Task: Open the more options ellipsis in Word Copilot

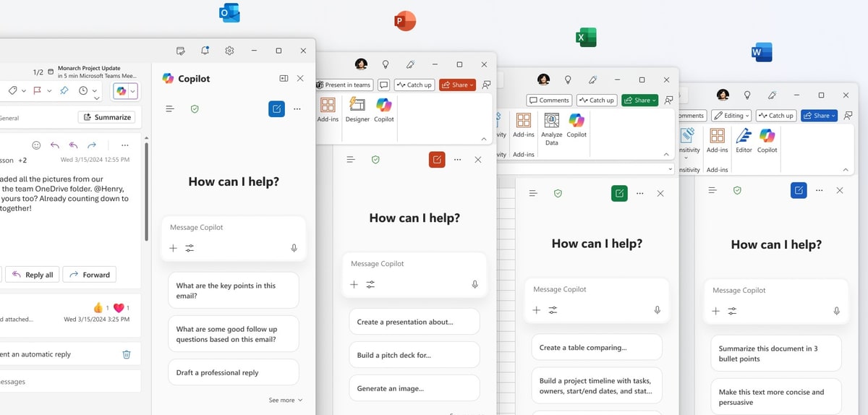Action: [818, 190]
